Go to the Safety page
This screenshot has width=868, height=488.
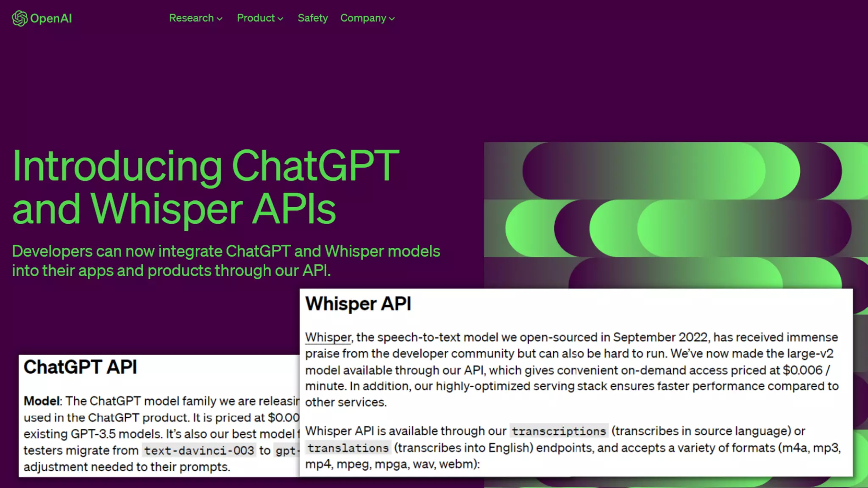click(313, 18)
